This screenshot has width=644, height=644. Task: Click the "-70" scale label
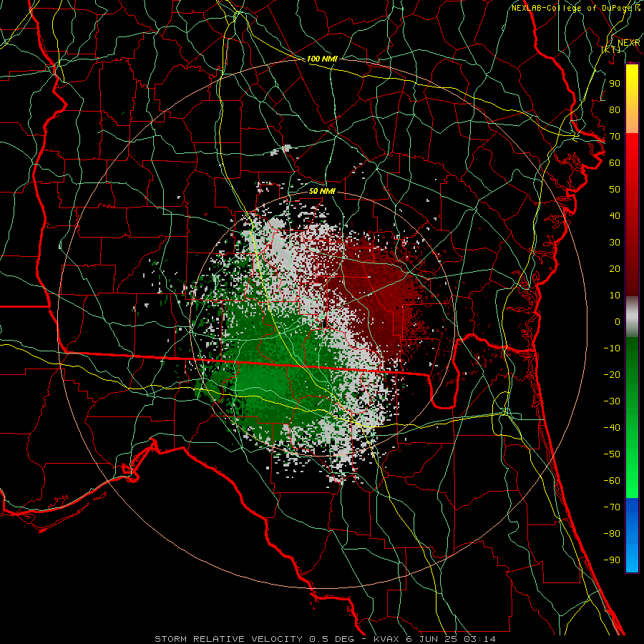pos(612,507)
